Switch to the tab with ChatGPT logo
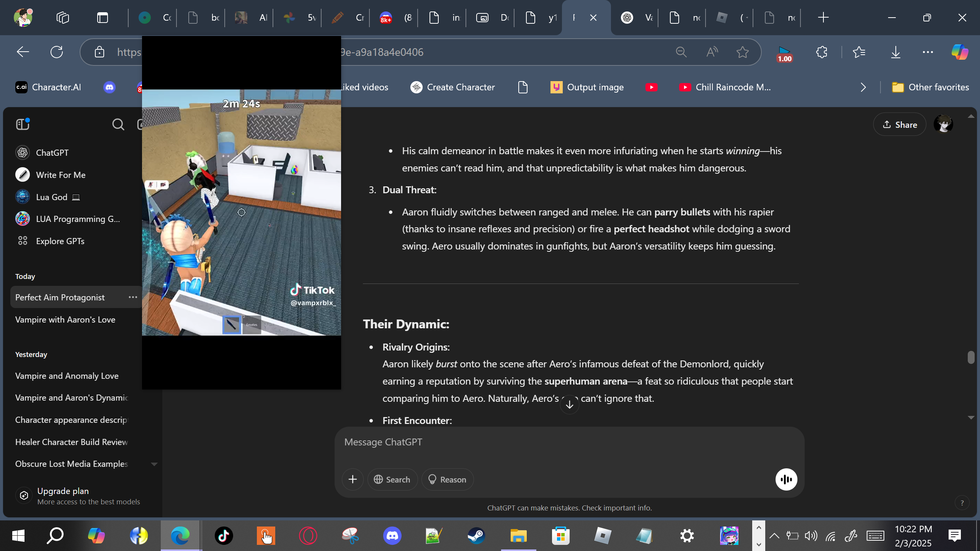 [636, 18]
